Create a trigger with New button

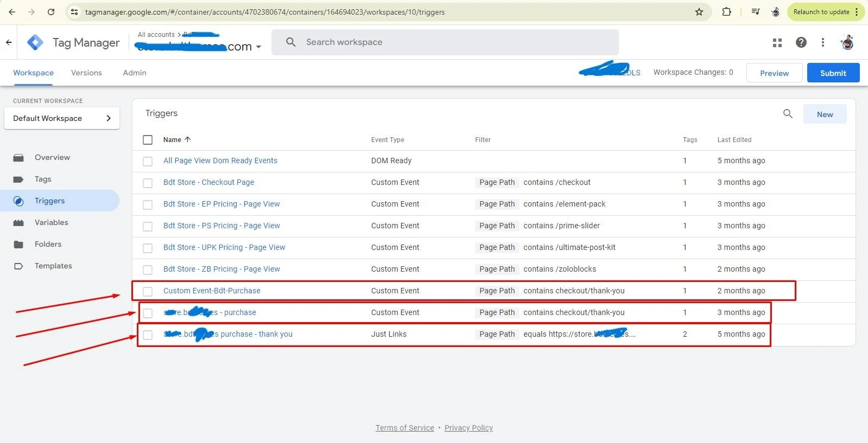(825, 114)
